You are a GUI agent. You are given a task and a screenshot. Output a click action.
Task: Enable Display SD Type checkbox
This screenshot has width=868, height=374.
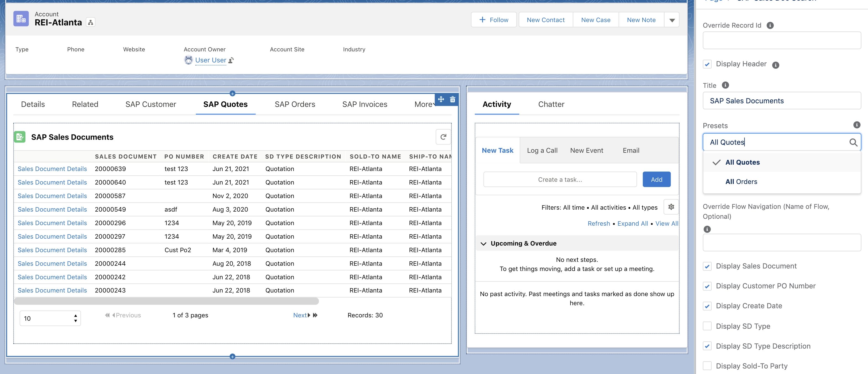click(707, 326)
